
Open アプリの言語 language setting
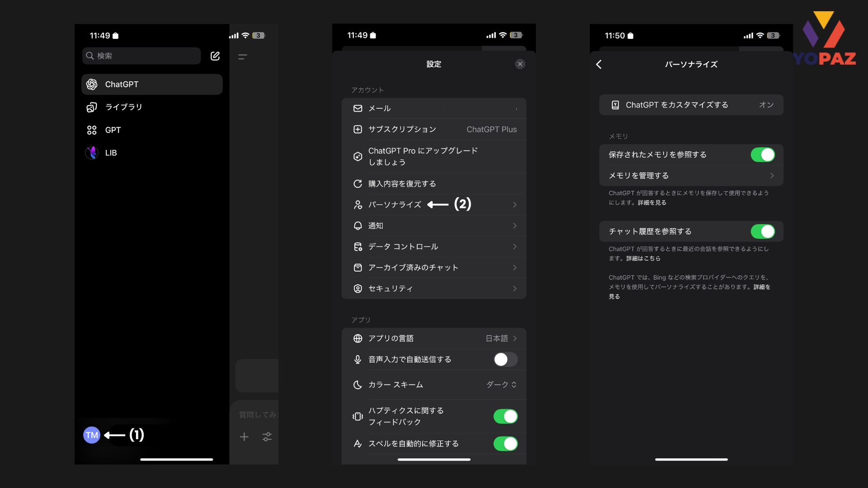(x=434, y=338)
